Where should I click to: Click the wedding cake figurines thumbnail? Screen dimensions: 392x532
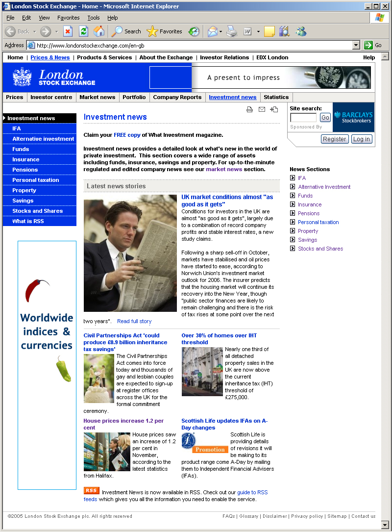[x=99, y=379]
